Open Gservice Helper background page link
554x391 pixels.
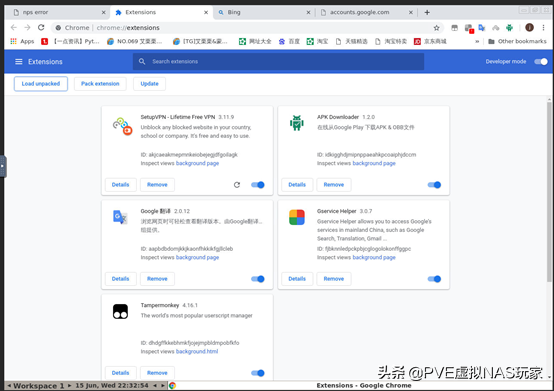(x=374, y=257)
